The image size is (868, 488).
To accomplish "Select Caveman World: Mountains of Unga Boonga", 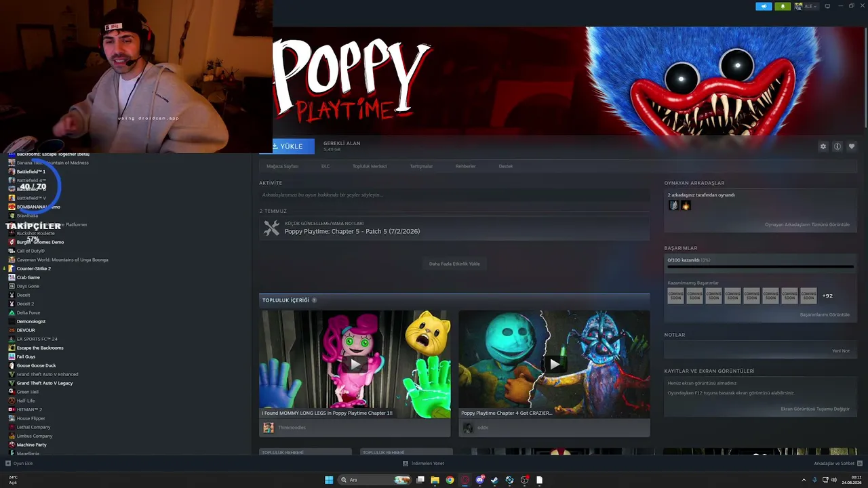I will 62,260.
